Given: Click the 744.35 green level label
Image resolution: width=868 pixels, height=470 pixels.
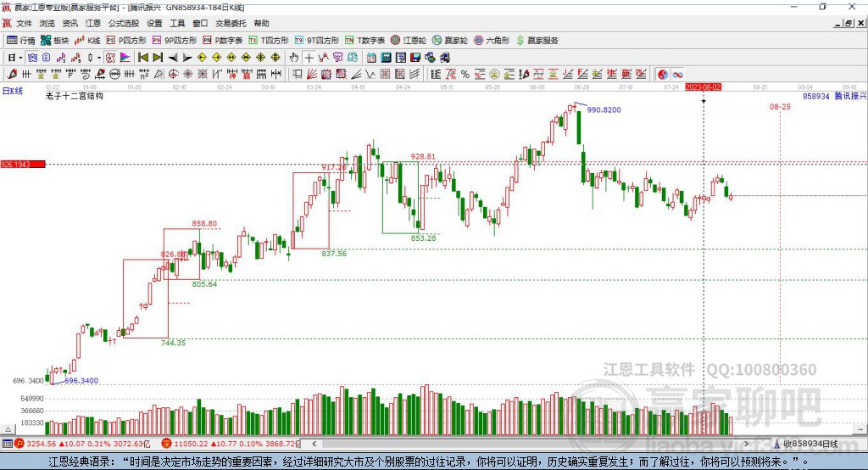Looking at the screenshot, I should pos(173,343).
